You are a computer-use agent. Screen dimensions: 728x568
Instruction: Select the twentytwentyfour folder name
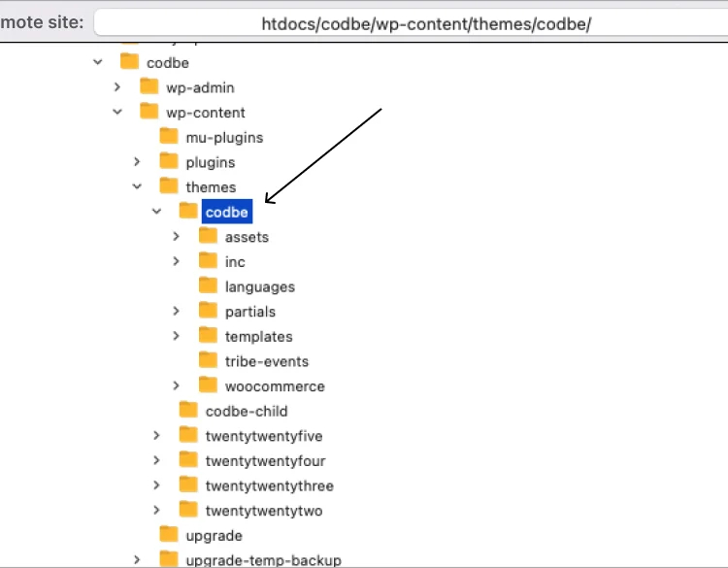[265, 461]
